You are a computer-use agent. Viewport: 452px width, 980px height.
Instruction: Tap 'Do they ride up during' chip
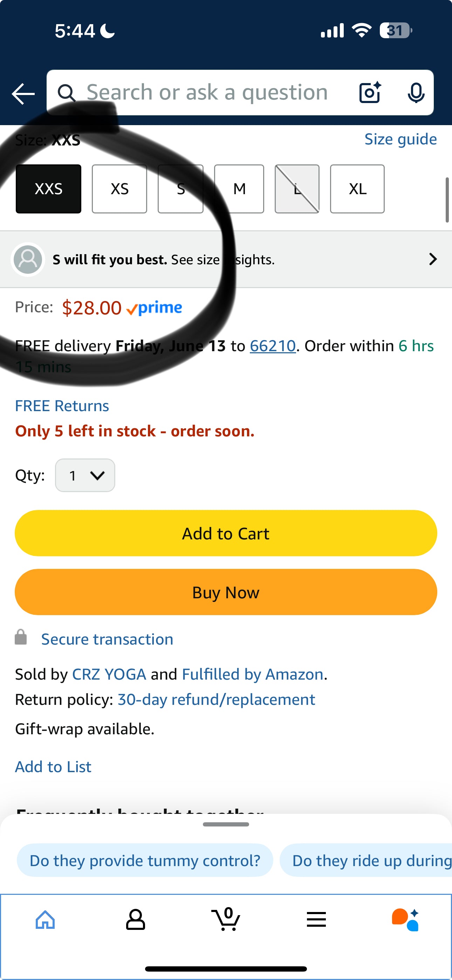pyautogui.click(x=366, y=860)
